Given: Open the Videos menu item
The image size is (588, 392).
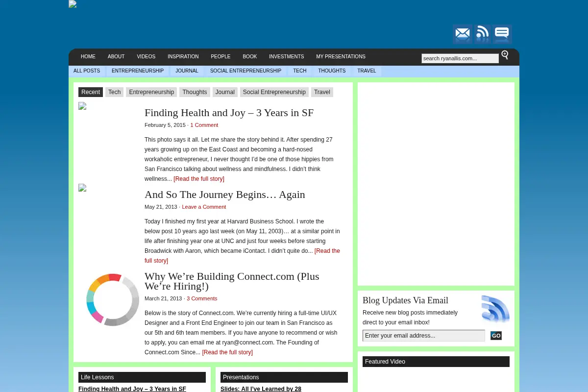Looking at the screenshot, I should coord(146,57).
